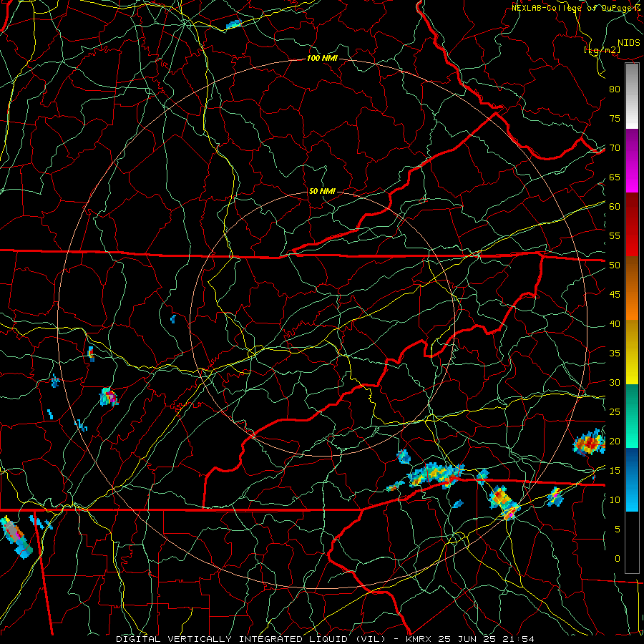Screen dimensions: 644x644
Task: Click the 70 value on the VIL scale
Action: [615, 148]
